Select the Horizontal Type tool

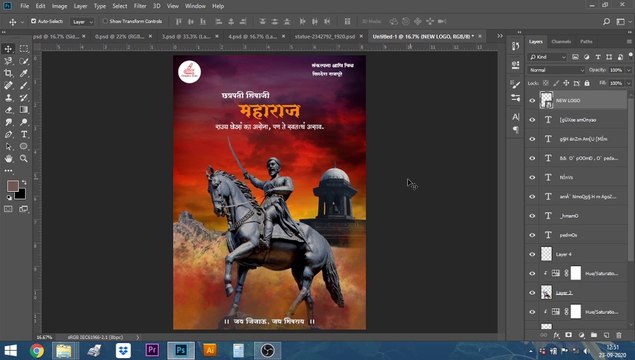pyautogui.click(x=24, y=134)
